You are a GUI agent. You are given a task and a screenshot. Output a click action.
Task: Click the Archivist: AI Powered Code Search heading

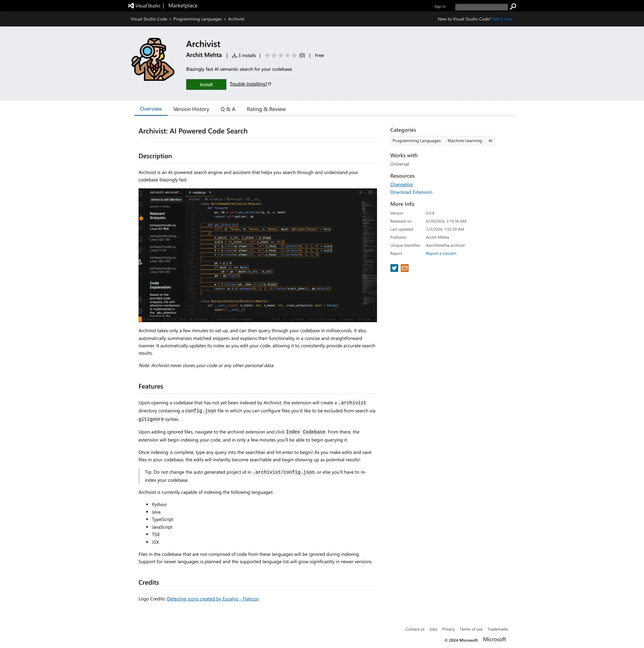point(193,131)
